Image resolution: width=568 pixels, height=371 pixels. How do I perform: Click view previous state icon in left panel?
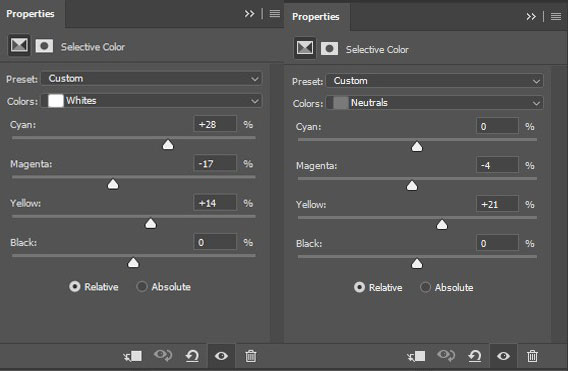pyautogui.click(x=163, y=355)
